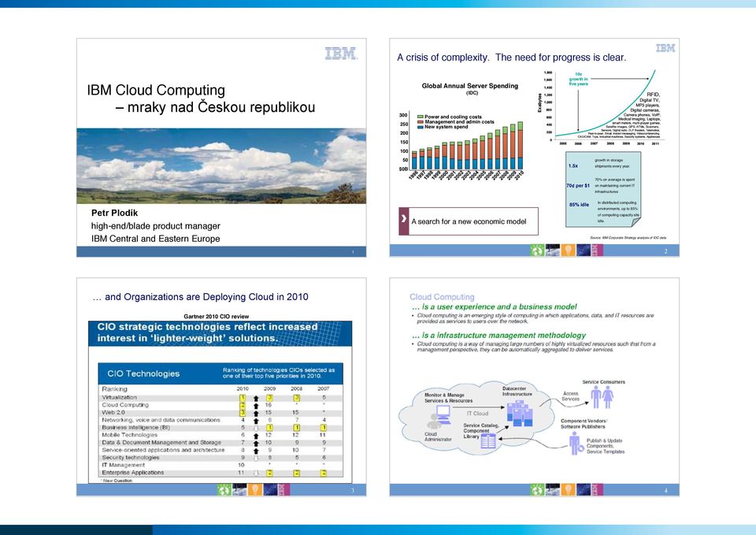Click the 'Petr Plodík' presenter name

coord(115,213)
